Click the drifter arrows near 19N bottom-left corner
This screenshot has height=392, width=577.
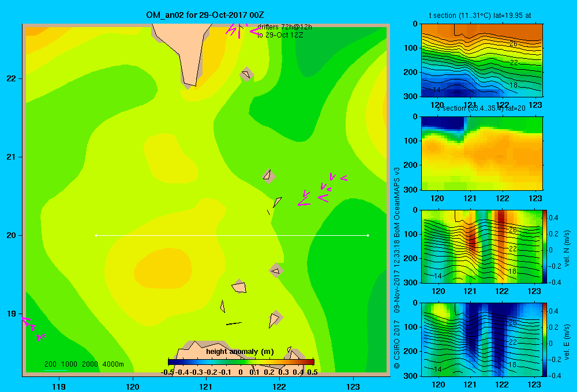(x=33, y=329)
